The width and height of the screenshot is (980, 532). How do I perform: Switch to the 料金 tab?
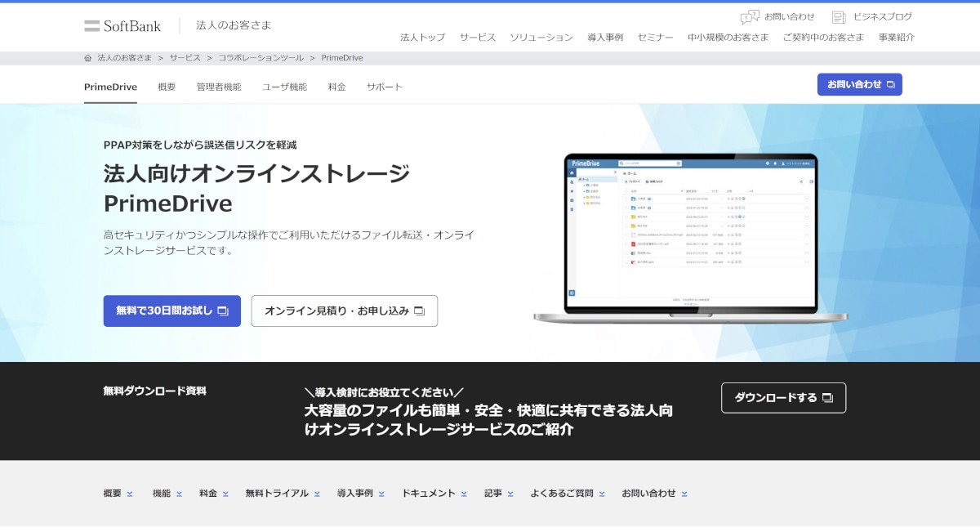(336, 87)
